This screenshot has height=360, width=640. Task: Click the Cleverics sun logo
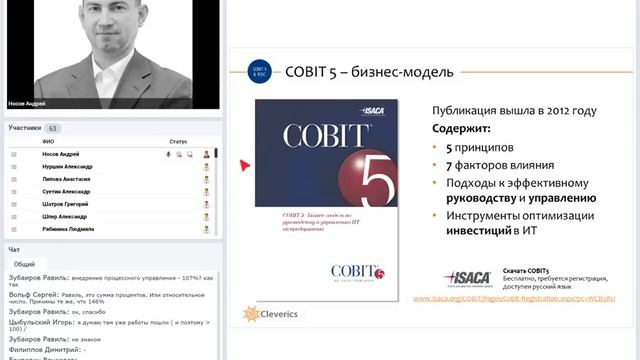coord(251,314)
